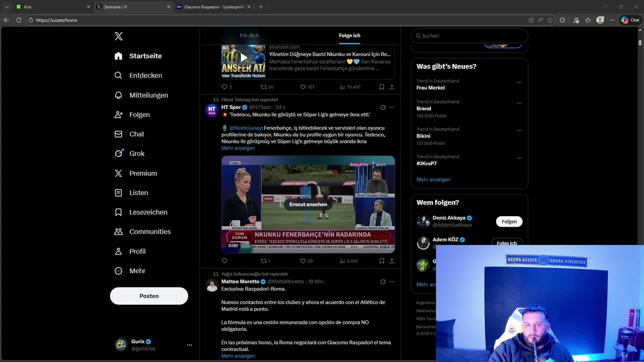Viewport: 644px width, 362px height.
Task: Open the Gurix account switcher menu
Action: (190, 345)
